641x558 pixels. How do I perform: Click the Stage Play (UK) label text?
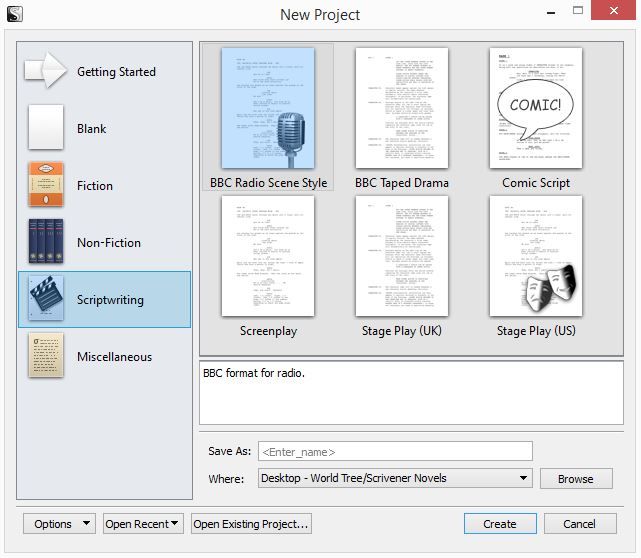(x=402, y=331)
